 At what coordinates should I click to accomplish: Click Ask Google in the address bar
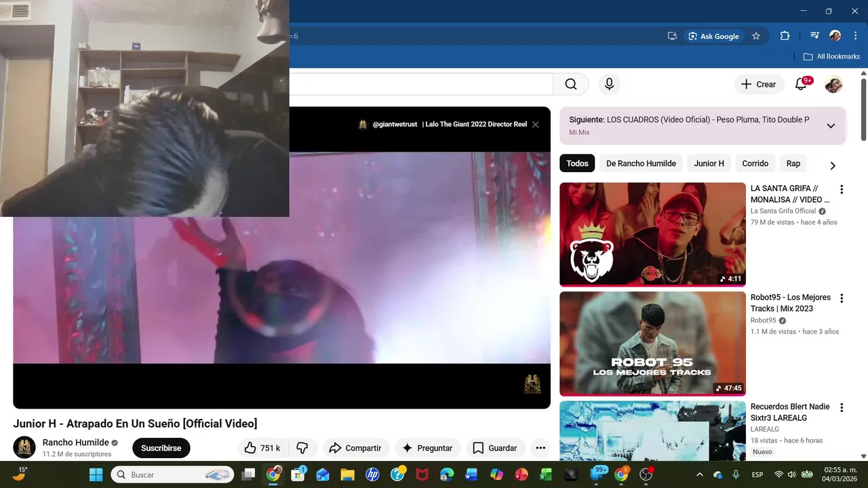click(x=713, y=36)
